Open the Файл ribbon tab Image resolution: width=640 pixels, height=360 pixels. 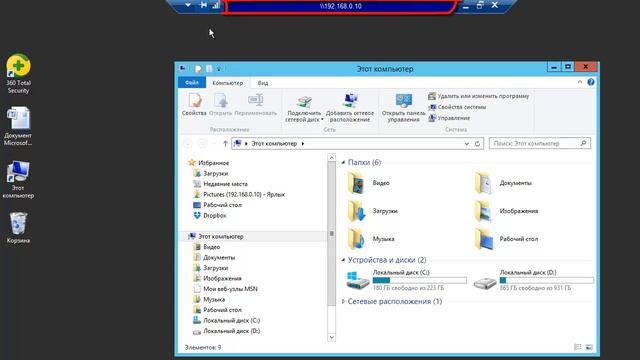tap(191, 82)
